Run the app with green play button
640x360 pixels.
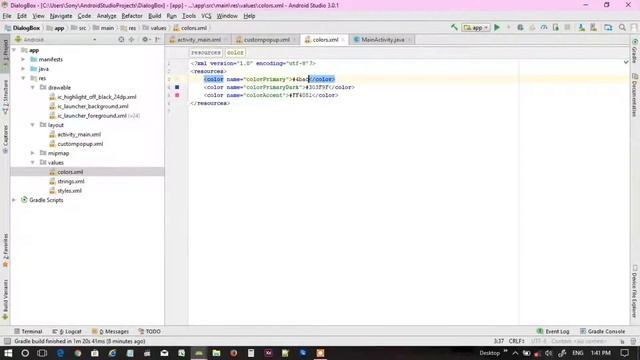point(497,27)
